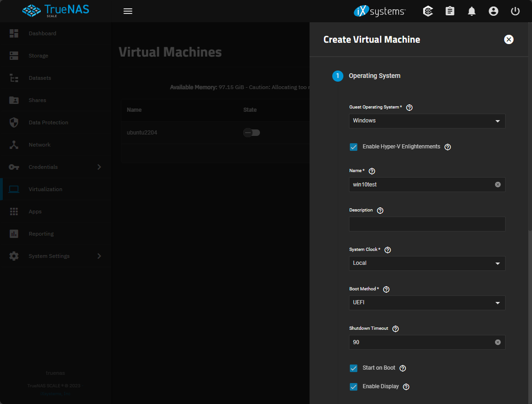Click the power icon in top bar
This screenshot has height=404, width=532.
coord(515,11)
